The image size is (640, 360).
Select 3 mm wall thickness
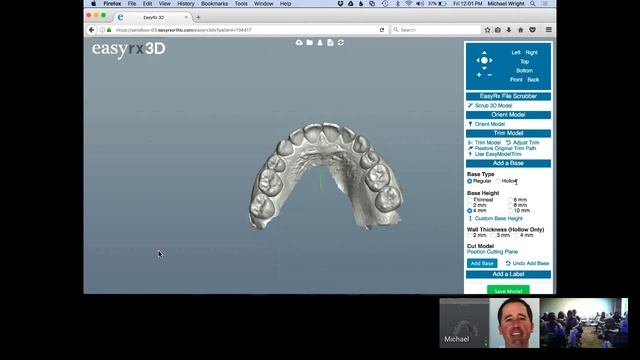493,235
